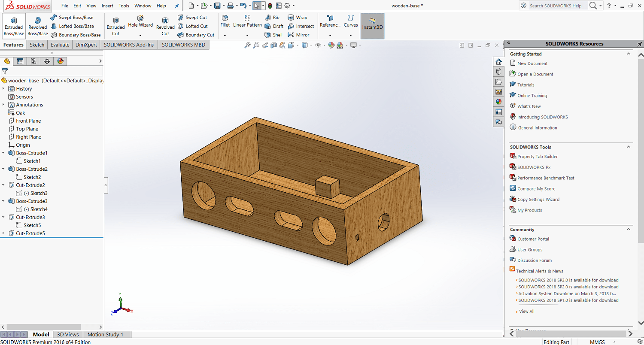Pin the SOLIDWORKS Resources task pane
The height and width of the screenshot is (345, 644).
tap(640, 44)
